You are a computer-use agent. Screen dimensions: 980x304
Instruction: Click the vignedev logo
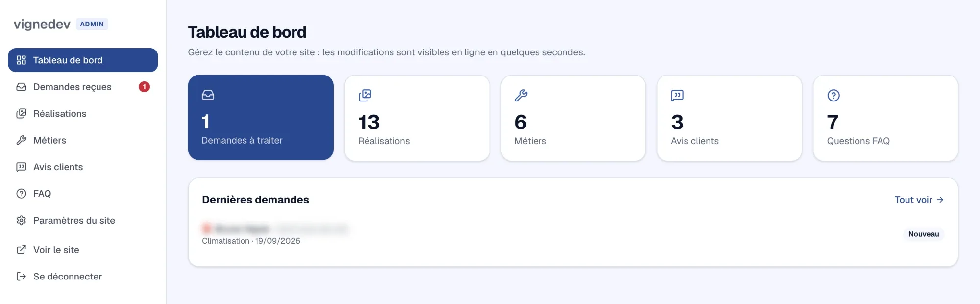[42, 24]
